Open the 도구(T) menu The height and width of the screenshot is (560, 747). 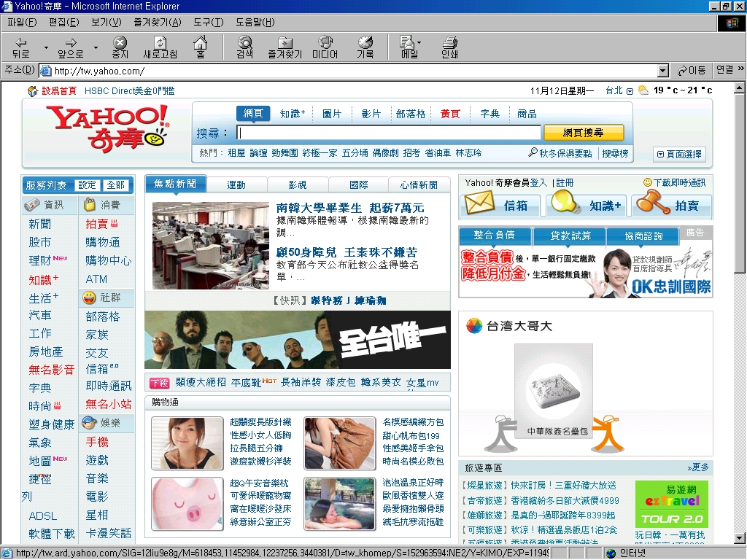[208, 23]
